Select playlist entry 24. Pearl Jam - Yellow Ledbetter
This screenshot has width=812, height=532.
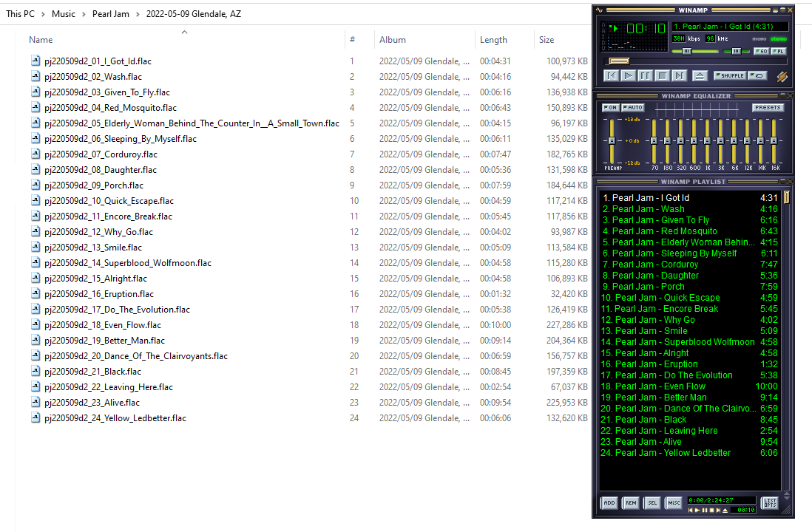click(x=689, y=453)
